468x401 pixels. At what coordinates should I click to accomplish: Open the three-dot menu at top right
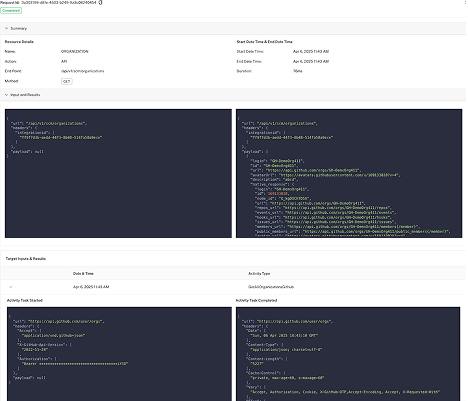point(465,2)
